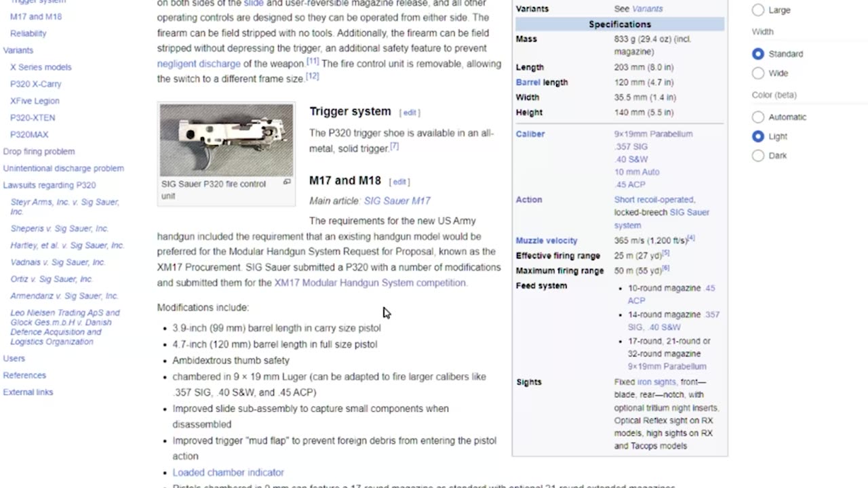
Task: Open the Caliber link in infobox
Action: pos(530,134)
